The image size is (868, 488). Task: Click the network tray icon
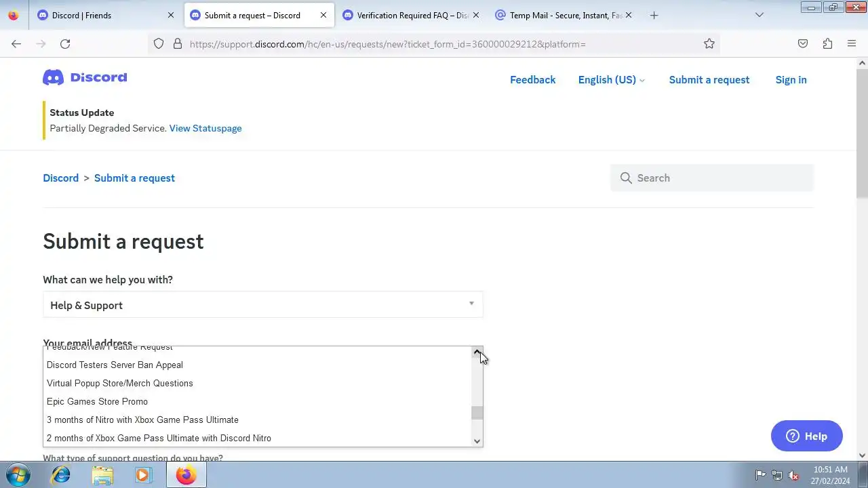[x=777, y=475]
